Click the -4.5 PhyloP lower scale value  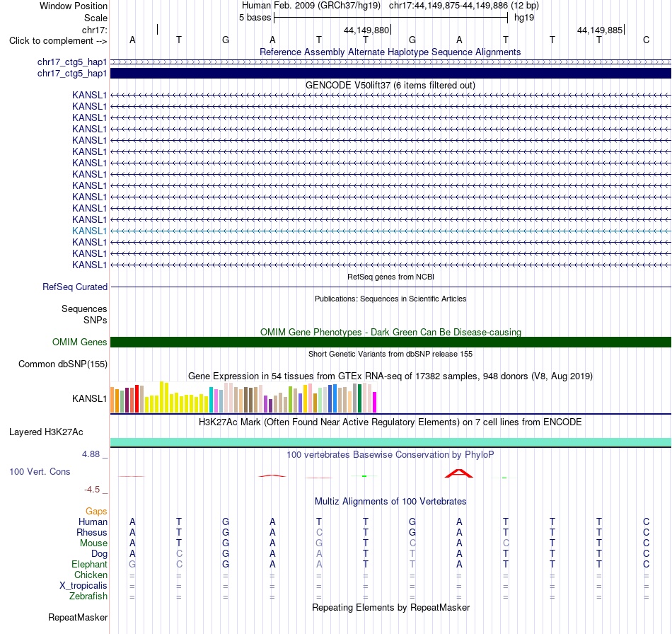coord(92,490)
